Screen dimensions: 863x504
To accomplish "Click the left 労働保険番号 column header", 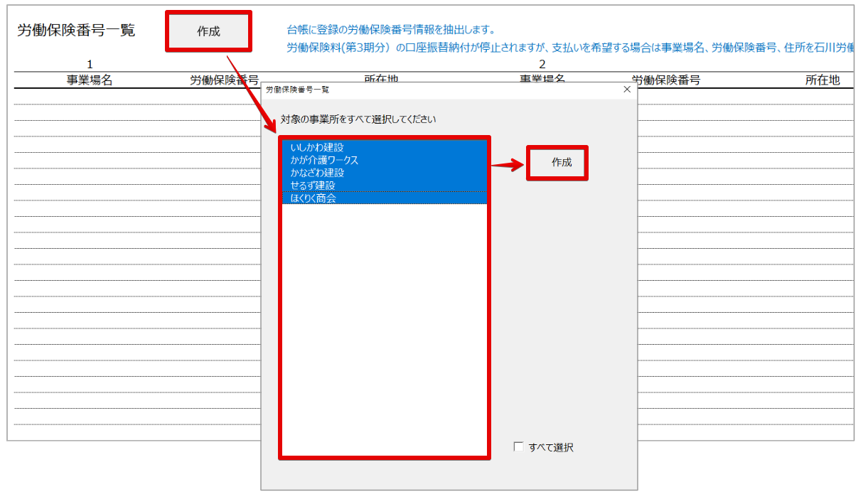I will pos(224,80).
